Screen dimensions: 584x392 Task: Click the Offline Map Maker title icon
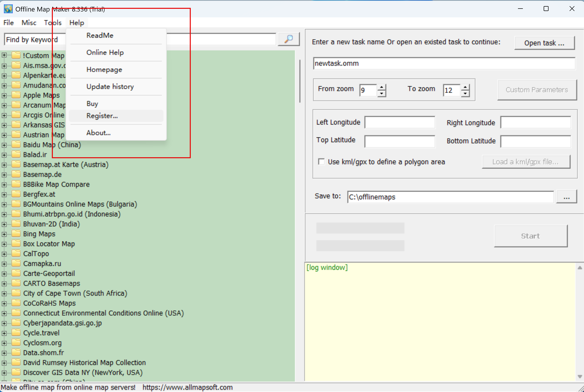pos(8,9)
